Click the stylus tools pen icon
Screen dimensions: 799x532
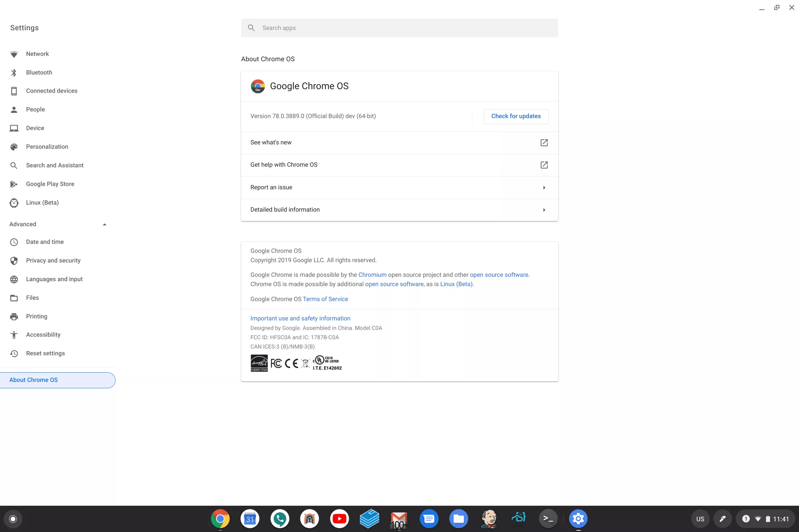[722, 519]
